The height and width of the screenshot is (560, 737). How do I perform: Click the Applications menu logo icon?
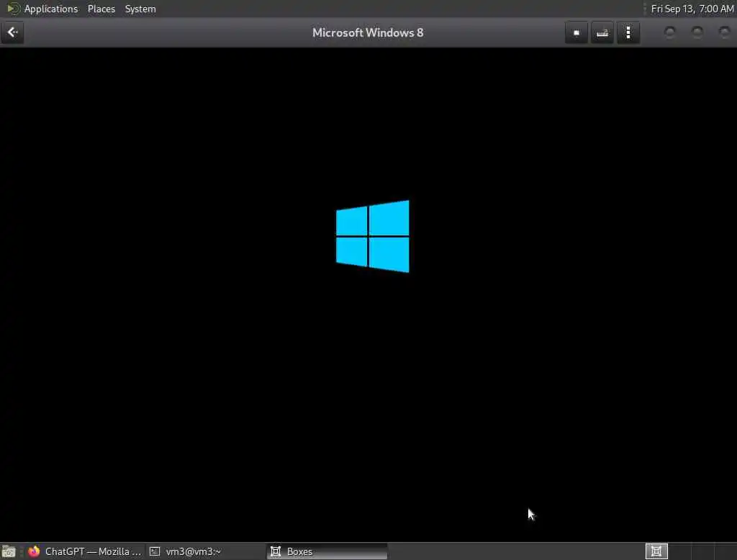click(13, 9)
